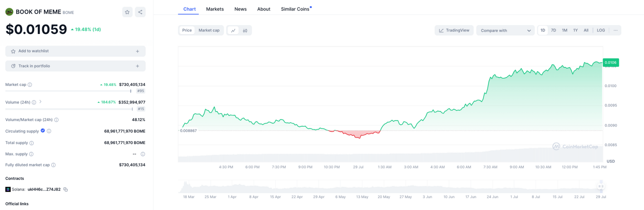The width and height of the screenshot is (644, 210).
Task: Click the star favorite icon beside BOME
Action: click(x=127, y=12)
